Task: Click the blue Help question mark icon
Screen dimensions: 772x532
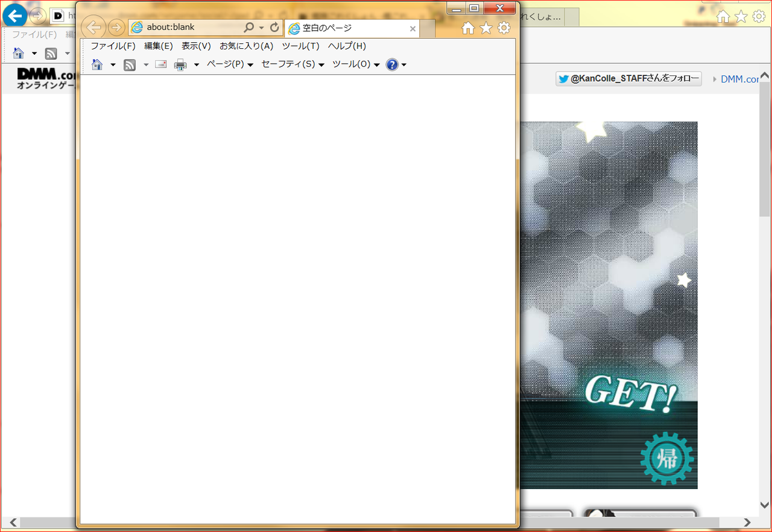Action: point(392,65)
